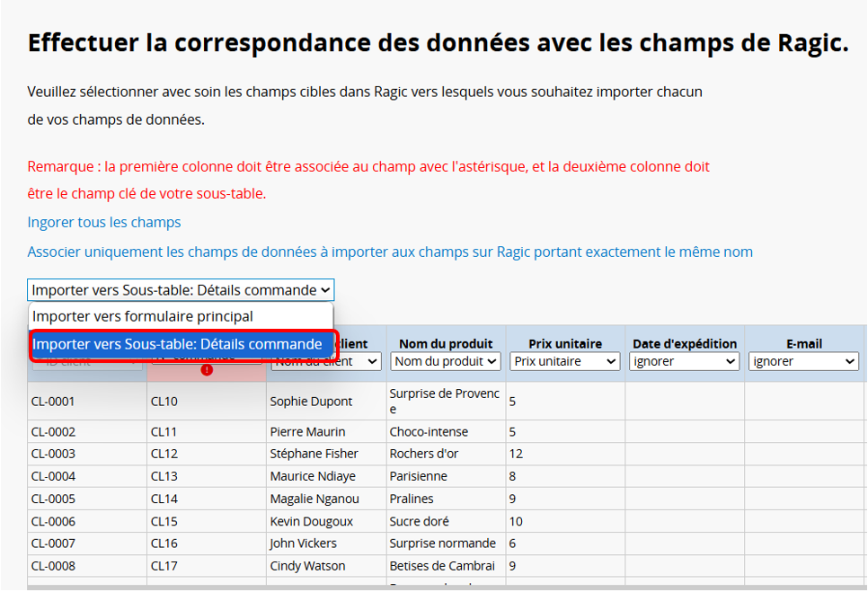
Task: Click the 'Sophie Dupont' cell
Action: tap(311, 402)
